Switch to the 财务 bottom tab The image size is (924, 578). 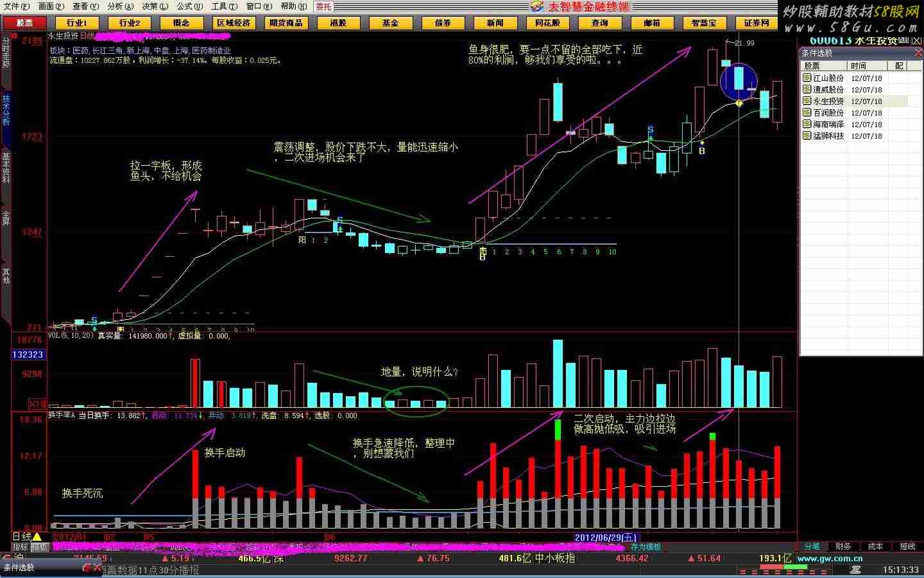coord(843,547)
